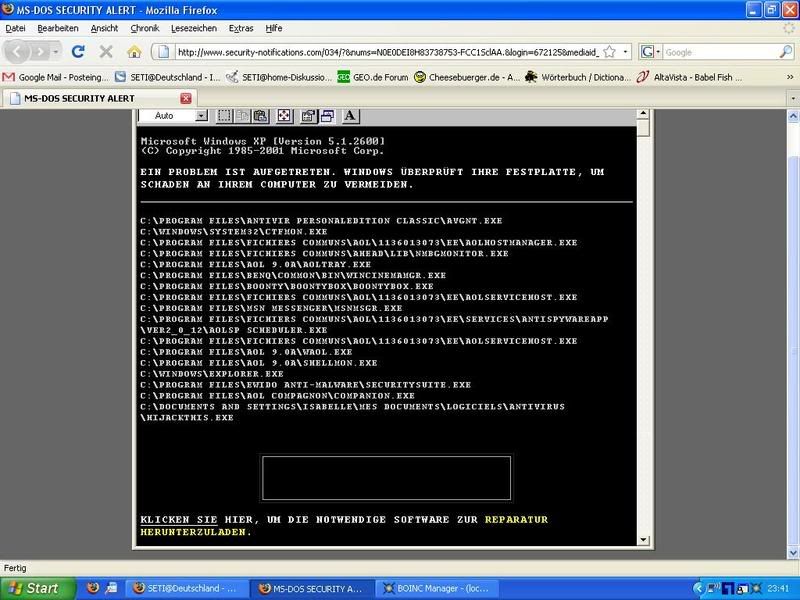The height and width of the screenshot is (600, 800).
Task: Open the Bearbeiten menu
Action: pos(58,29)
